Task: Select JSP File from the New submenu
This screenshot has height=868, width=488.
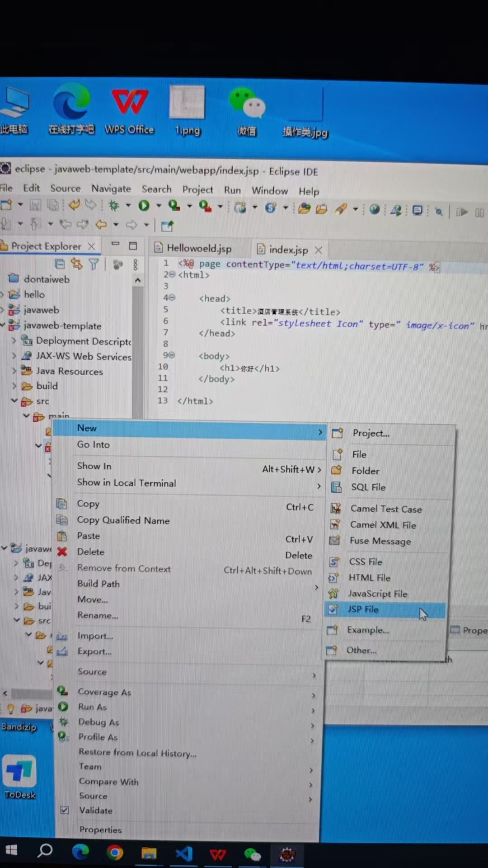Action: (363, 609)
